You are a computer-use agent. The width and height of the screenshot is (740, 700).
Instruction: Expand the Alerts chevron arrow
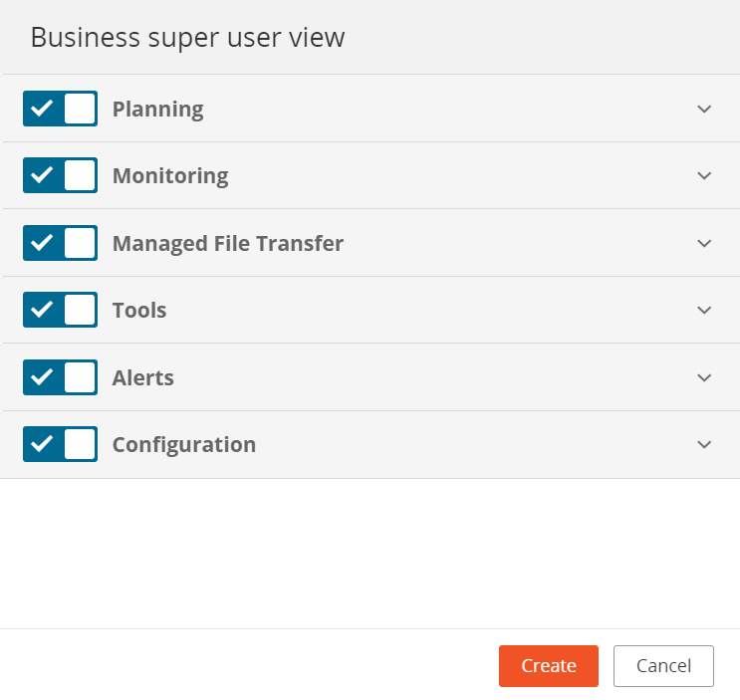pyautogui.click(x=704, y=377)
